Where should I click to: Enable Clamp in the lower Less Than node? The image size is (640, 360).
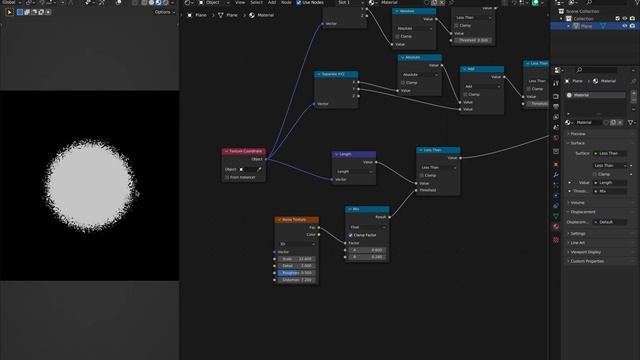click(x=422, y=176)
